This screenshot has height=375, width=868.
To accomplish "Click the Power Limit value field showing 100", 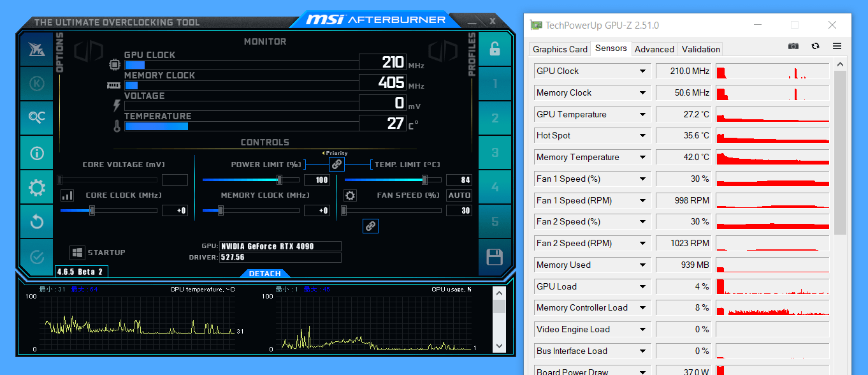I will point(317,180).
